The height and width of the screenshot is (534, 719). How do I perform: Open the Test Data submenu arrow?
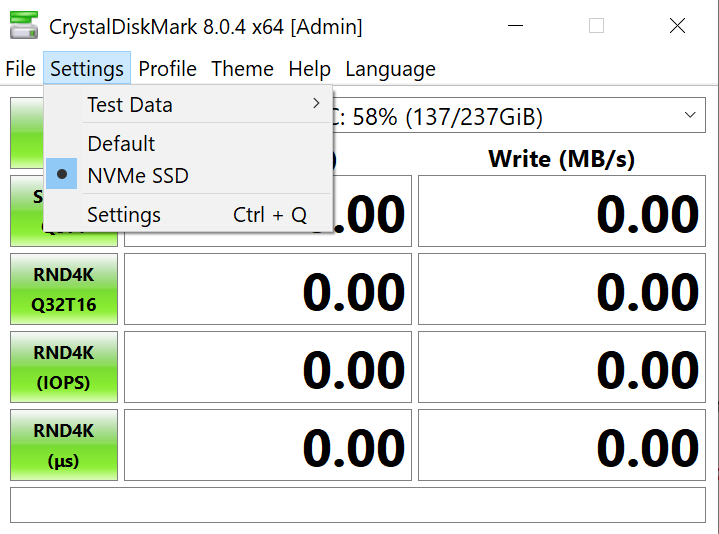pyautogui.click(x=316, y=103)
